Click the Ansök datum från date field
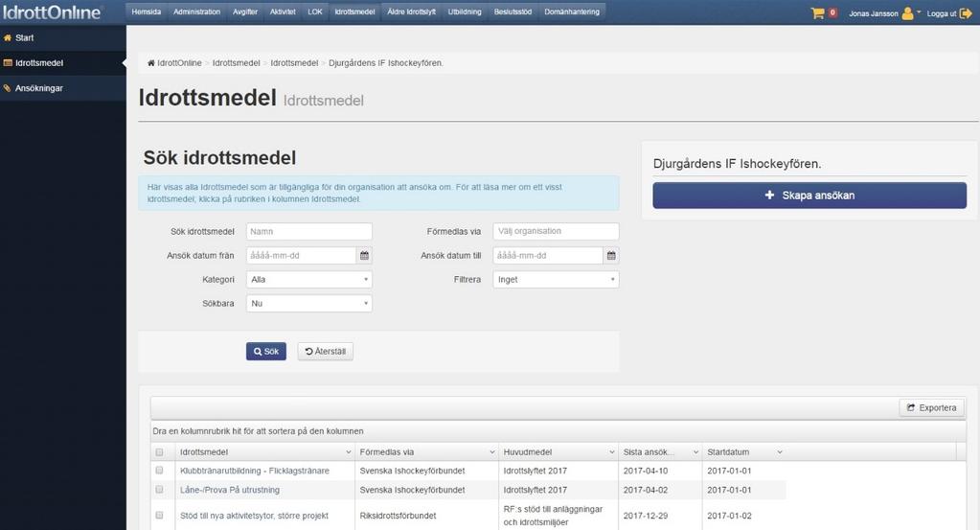This screenshot has width=980, height=530. point(301,256)
